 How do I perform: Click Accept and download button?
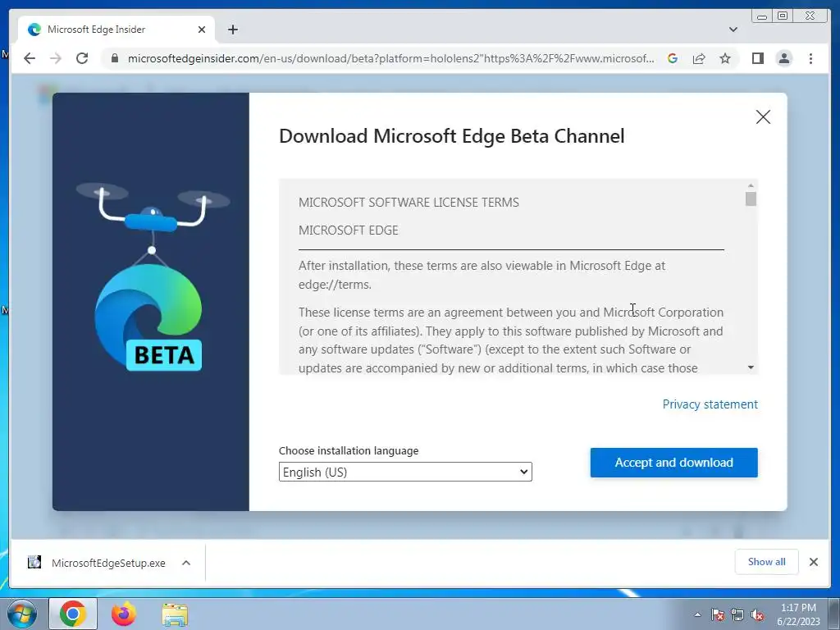[x=674, y=463]
